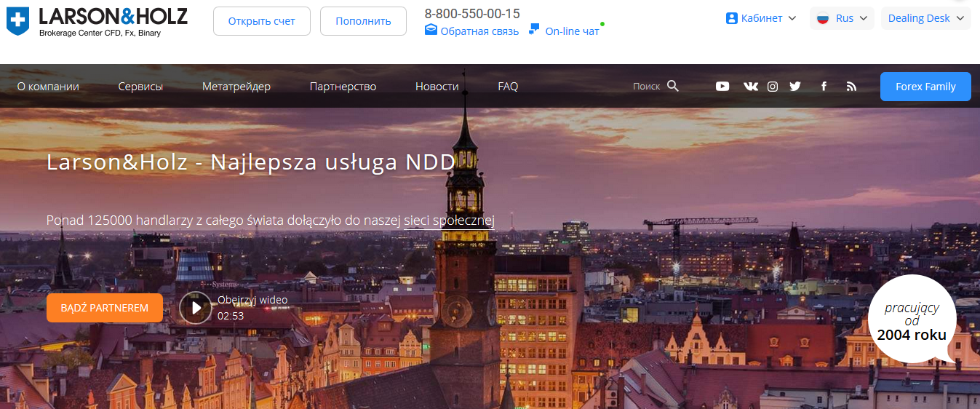Click the Кабинет user icon
The width and height of the screenshot is (980, 409).
pyautogui.click(x=732, y=18)
